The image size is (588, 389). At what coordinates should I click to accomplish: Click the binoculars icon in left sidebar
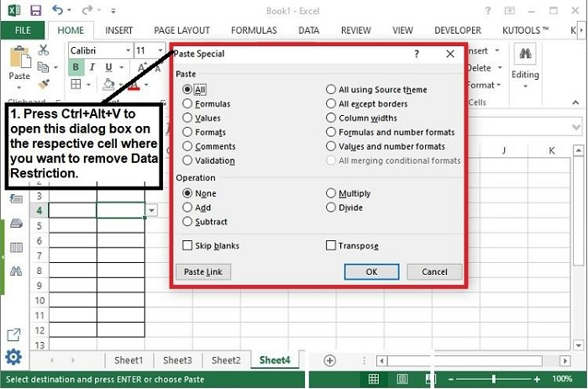[16, 271]
